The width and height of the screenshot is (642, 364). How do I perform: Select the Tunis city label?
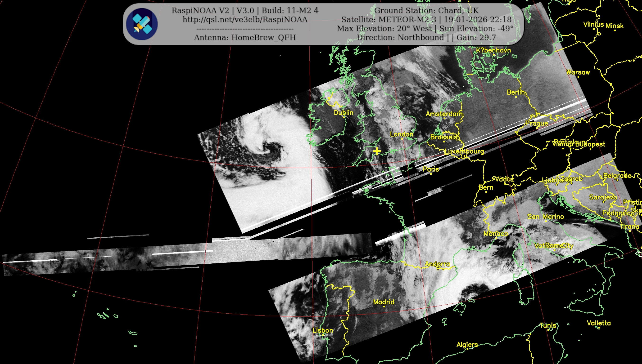point(548,325)
